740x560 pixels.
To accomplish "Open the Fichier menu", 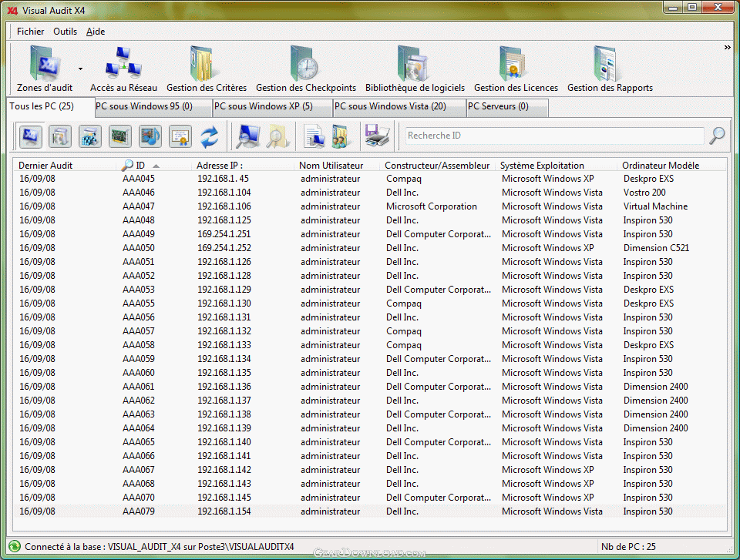I will (x=31, y=32).
